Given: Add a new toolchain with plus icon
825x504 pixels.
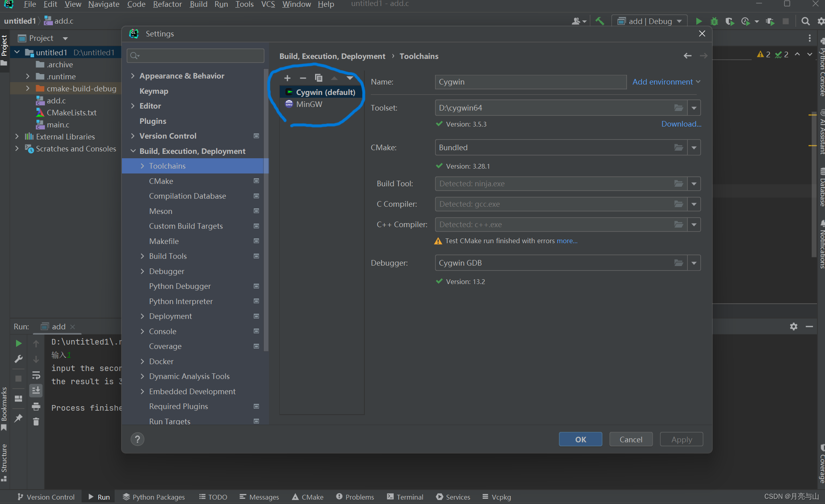Looking at the screenshot, I should click(x=287, y=78).
